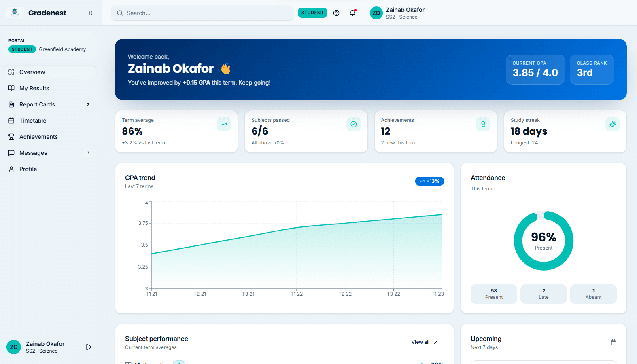Open the notifications bell
Viewport: 637px width, 364px height.
point(352,13)
